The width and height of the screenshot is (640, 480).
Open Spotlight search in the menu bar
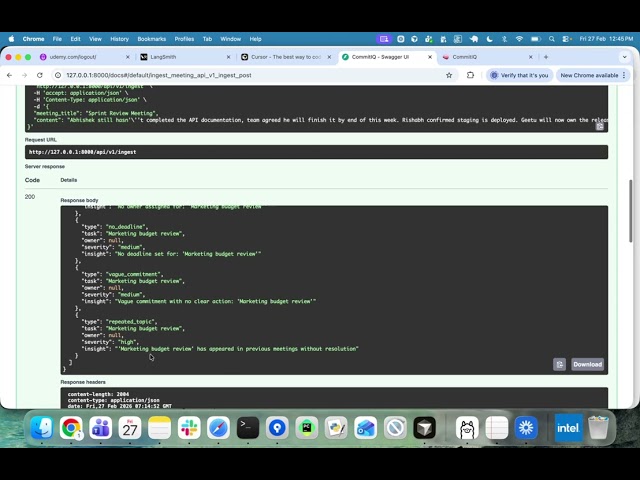click(551, 39)
